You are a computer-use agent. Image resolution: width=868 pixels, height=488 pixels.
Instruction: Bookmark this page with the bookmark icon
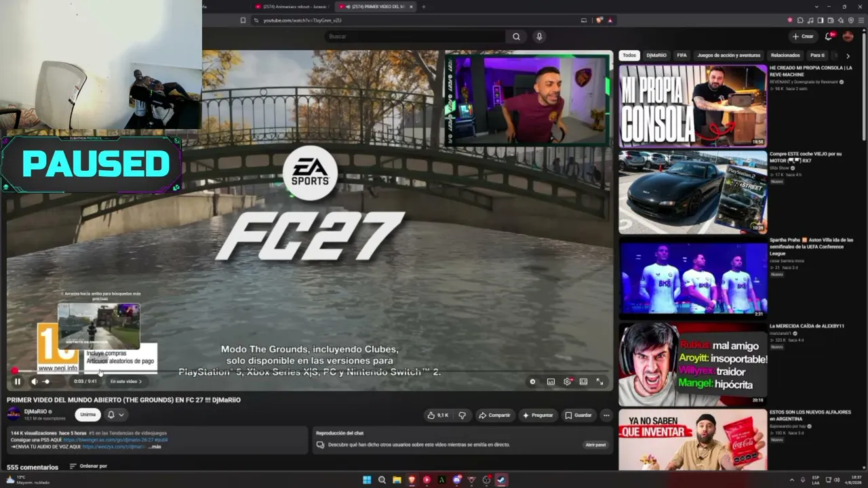point(243,20)
